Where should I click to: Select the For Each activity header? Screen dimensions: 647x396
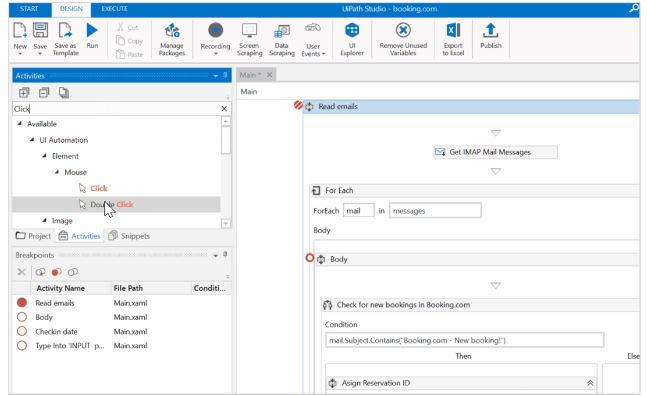(475, 190)
